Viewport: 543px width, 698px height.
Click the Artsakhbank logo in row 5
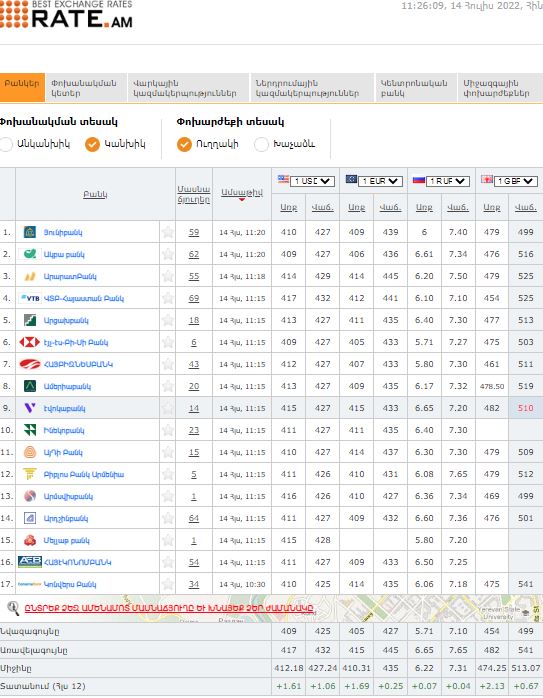[x=30, y=320]
